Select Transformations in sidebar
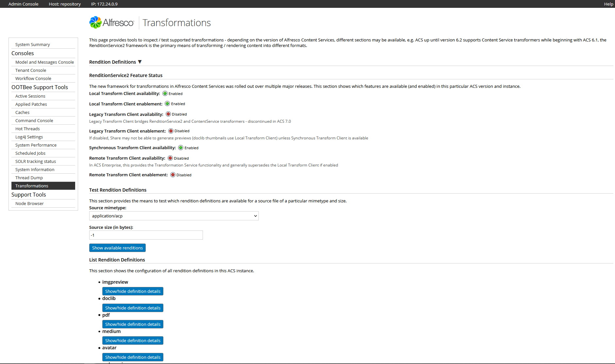This screenshot has width=615, height=364. pos(43,186)
